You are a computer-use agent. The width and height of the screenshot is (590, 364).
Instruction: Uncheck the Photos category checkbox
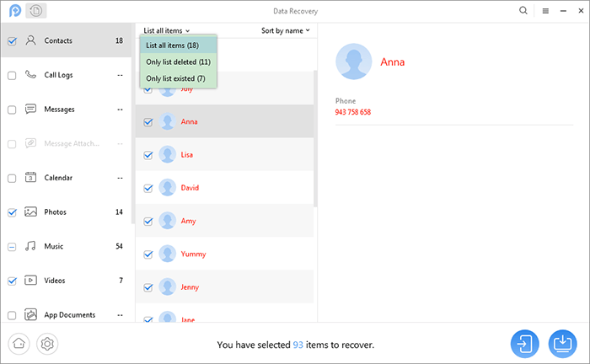tap(12, 212)
